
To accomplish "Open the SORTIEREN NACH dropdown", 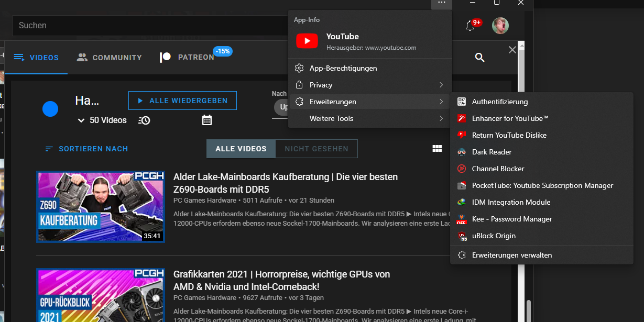I will [x=86, y=149].
